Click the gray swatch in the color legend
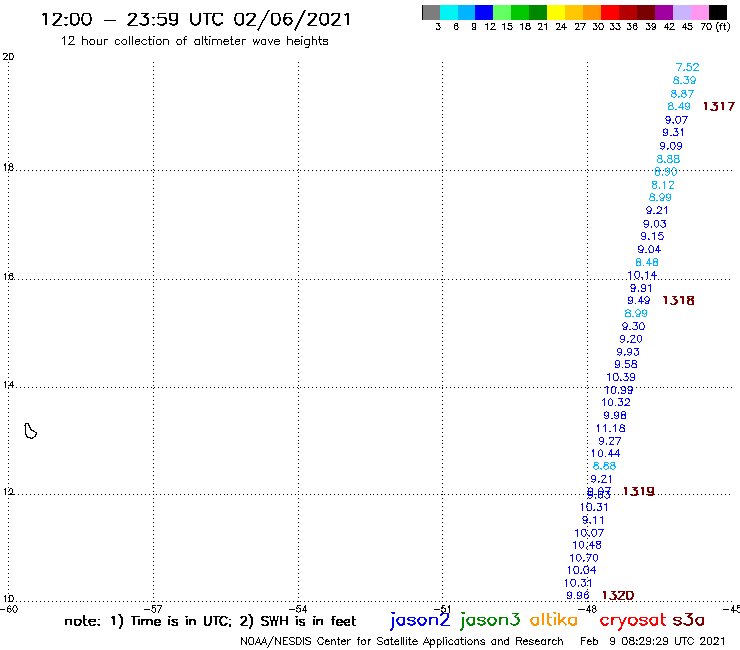The width and height of the screenshot is (740, 650). tap(431, 12)
